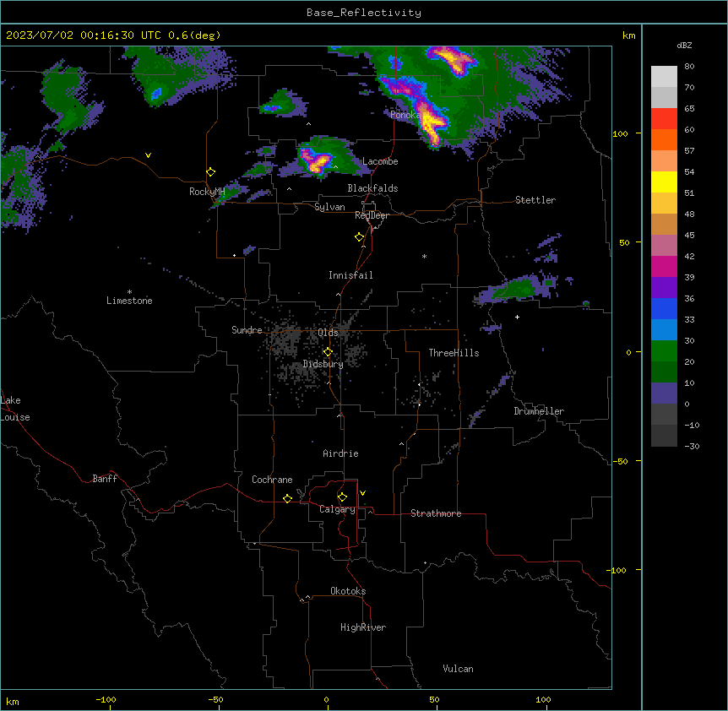Screen dimensions: 728x711
Task: Click the ThreeHills label
Action: 454,353
